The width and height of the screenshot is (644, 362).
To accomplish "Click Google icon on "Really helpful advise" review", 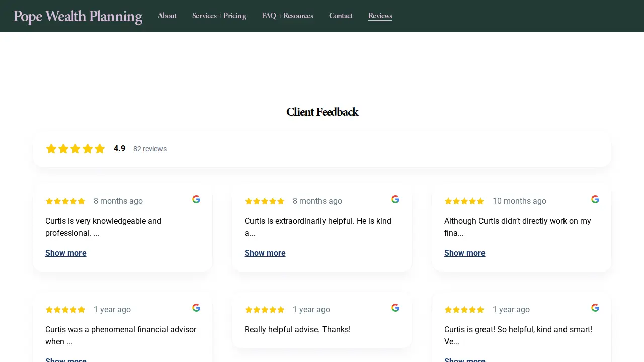I will pyautogui.click(x=395, y=308).
